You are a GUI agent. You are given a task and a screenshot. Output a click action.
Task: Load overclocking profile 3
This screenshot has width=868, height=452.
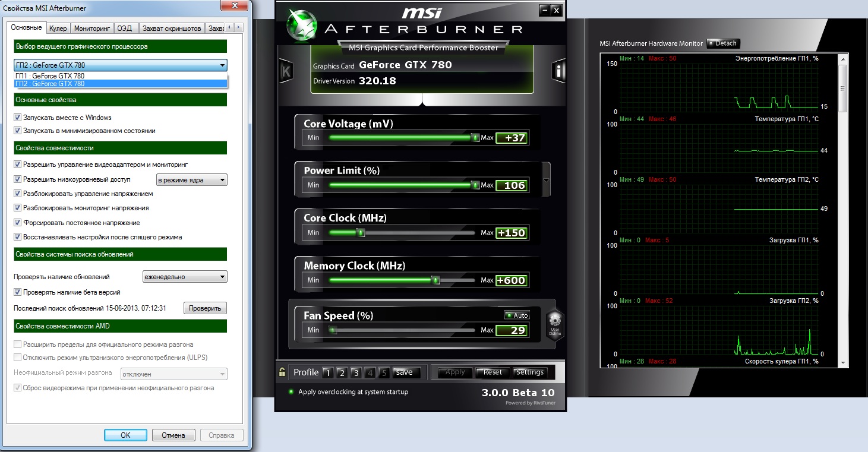click(x=356, y=373)
